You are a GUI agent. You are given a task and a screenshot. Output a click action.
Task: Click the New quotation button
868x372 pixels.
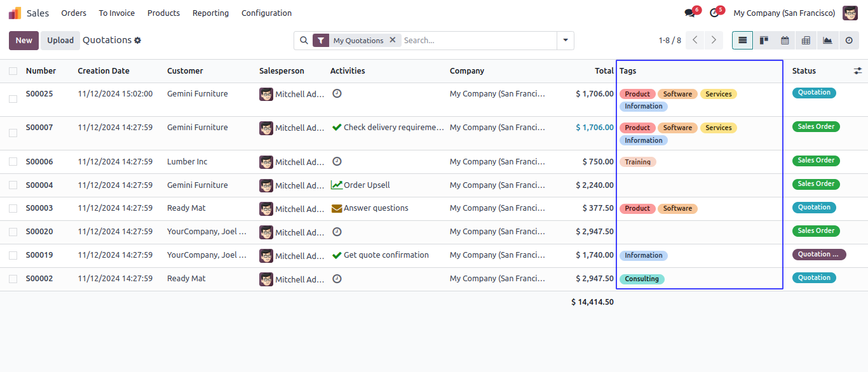pyautogui.click(x=24, y=41)
